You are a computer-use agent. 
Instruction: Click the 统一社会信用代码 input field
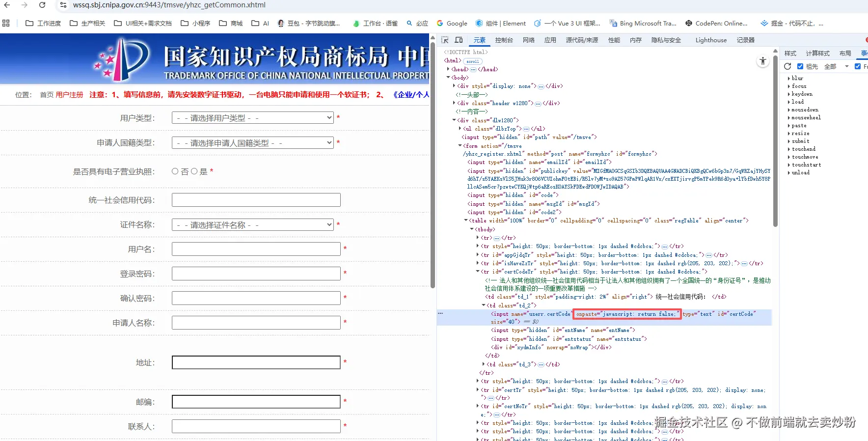point(256,200)
